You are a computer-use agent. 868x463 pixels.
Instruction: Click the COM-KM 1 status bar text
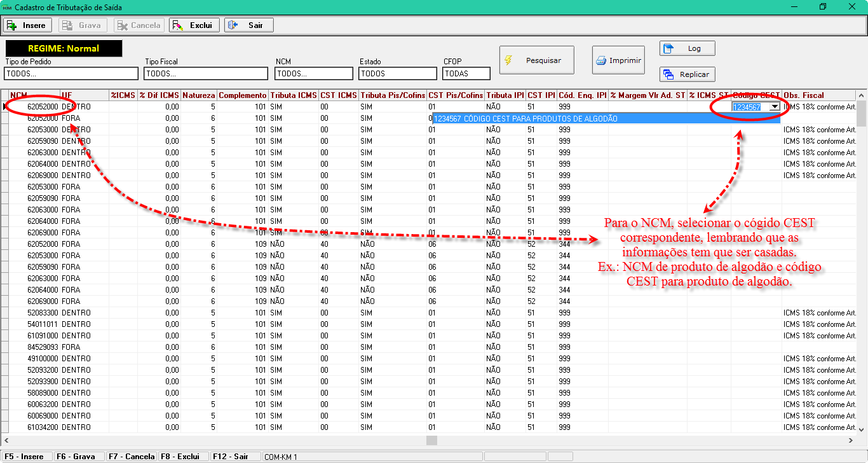[281, 457]
